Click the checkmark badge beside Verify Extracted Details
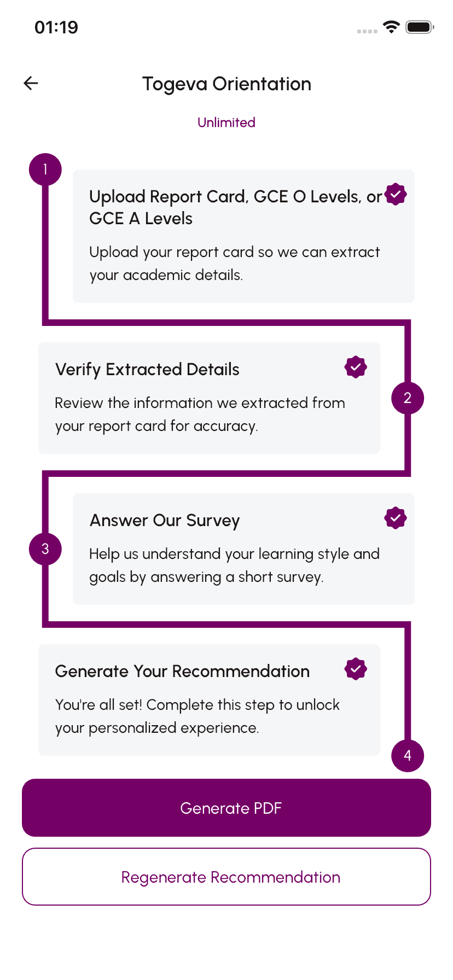453x980 pixels. point(356,367)
